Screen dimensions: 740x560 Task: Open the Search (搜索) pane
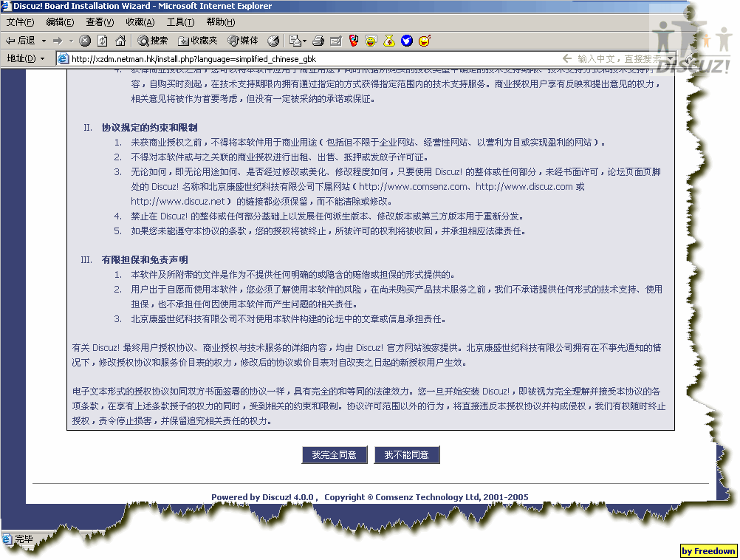pyautogui.click(x=152, y=41)
